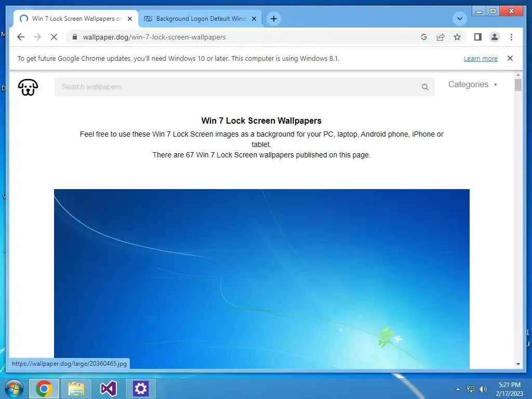The image size is (532, 399).
Task: Click the Learn more link
Action: coord(481,58)
